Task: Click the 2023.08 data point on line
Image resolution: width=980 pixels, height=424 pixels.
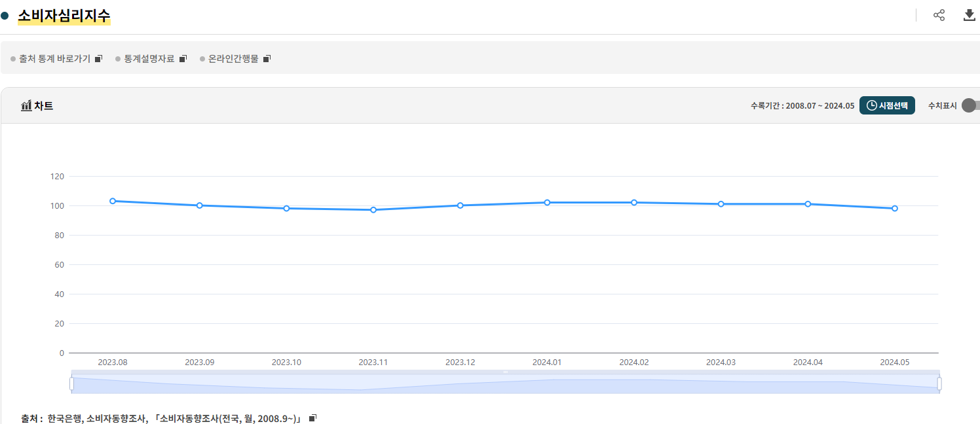Action: pos(113,201)
